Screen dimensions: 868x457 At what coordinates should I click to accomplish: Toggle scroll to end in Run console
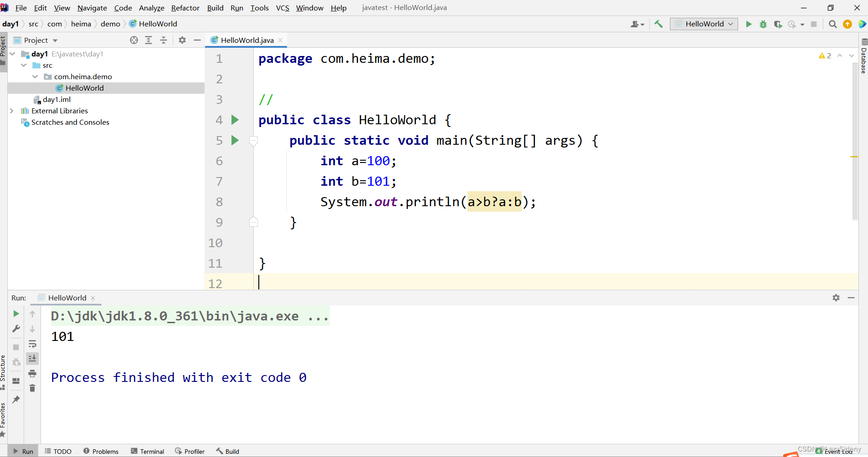pos(32,359)
